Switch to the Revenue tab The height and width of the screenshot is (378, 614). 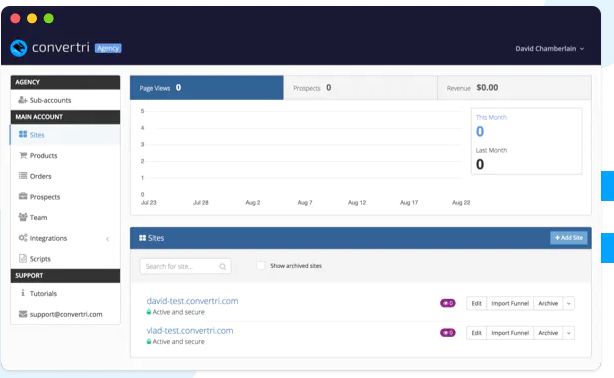click(514, 88)
